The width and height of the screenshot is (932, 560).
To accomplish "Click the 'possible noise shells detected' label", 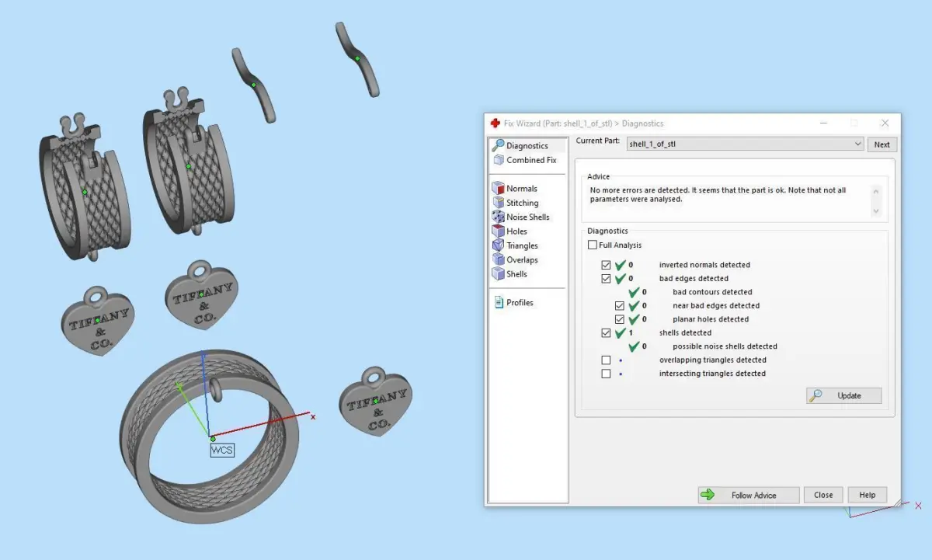I will click(725, 346).
